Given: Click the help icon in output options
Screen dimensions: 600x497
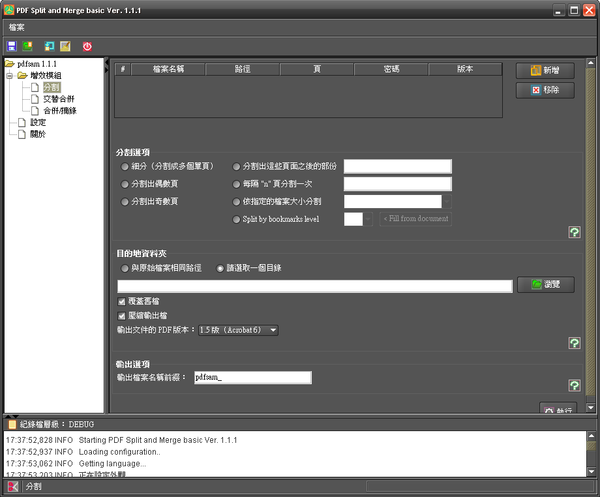Looking at the screenshot, I should 574,385.
